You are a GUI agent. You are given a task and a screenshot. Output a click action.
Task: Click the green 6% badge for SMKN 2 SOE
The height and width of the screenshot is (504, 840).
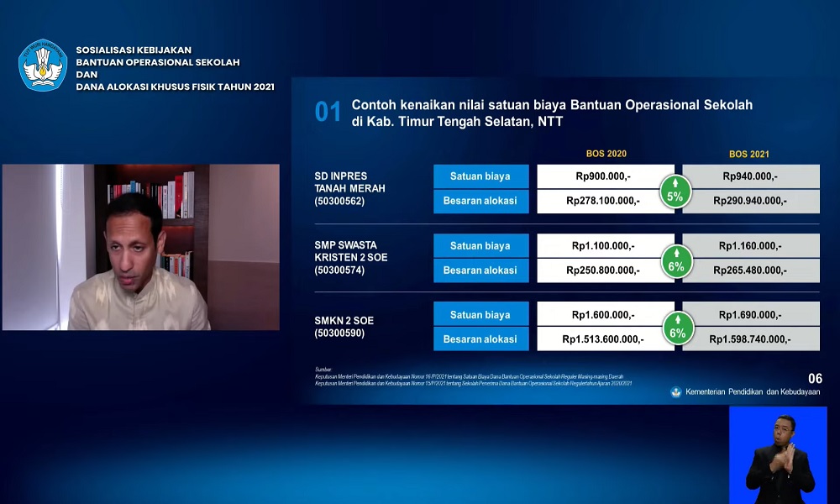(677, 327)
